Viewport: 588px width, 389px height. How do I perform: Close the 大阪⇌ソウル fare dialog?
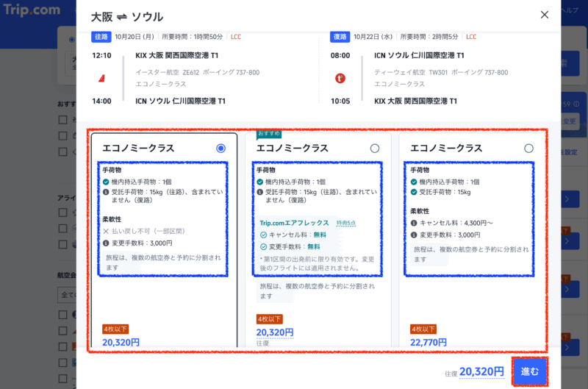(544, 15)
